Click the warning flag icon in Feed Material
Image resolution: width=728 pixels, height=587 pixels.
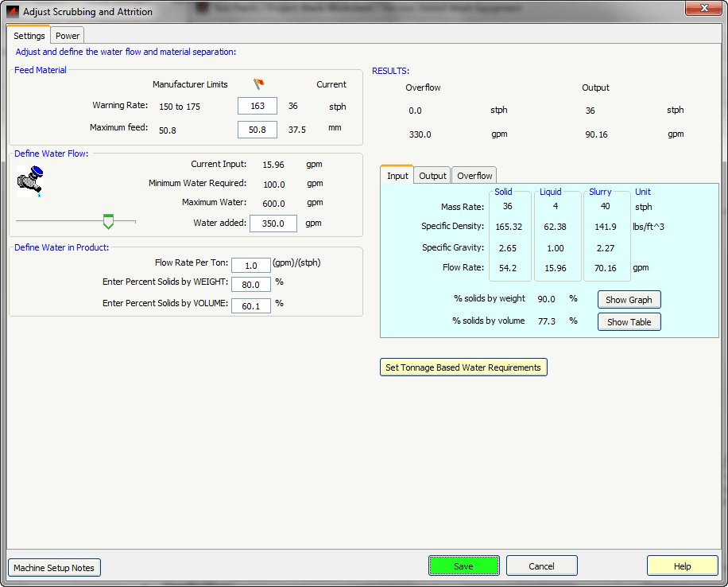point(258,84)
